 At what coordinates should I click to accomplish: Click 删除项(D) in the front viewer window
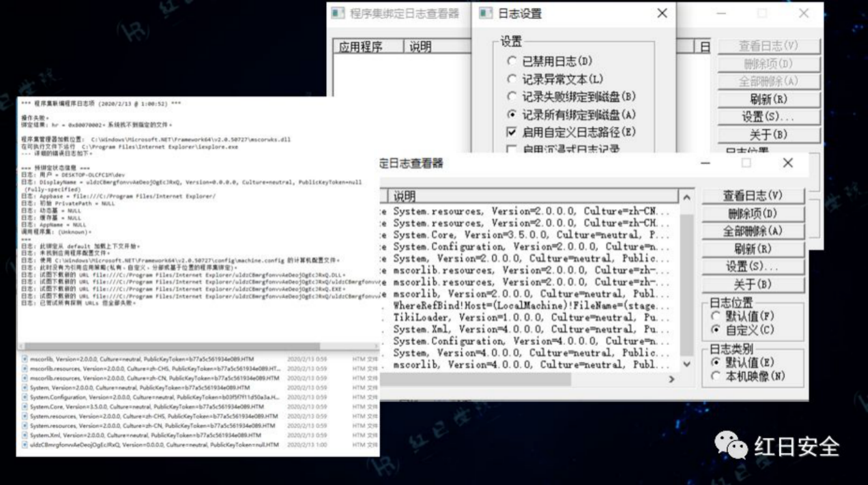(753, 213)
